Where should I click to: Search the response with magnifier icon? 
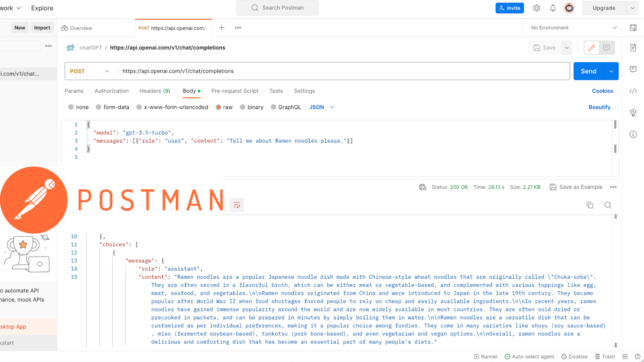pos(608,205)
